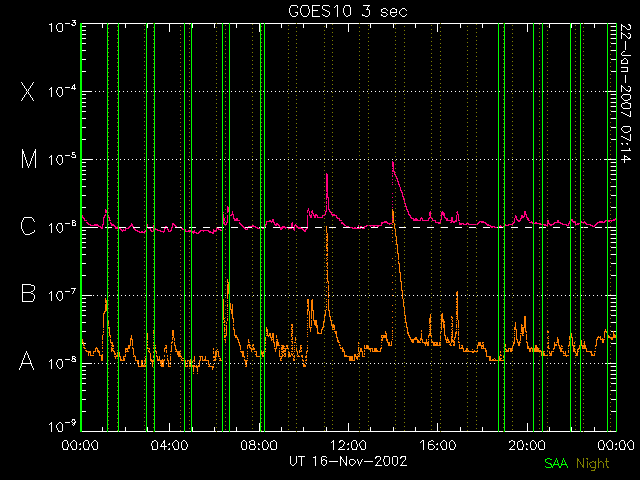
Task: Click the C flare class label
Action: point(28,226)
